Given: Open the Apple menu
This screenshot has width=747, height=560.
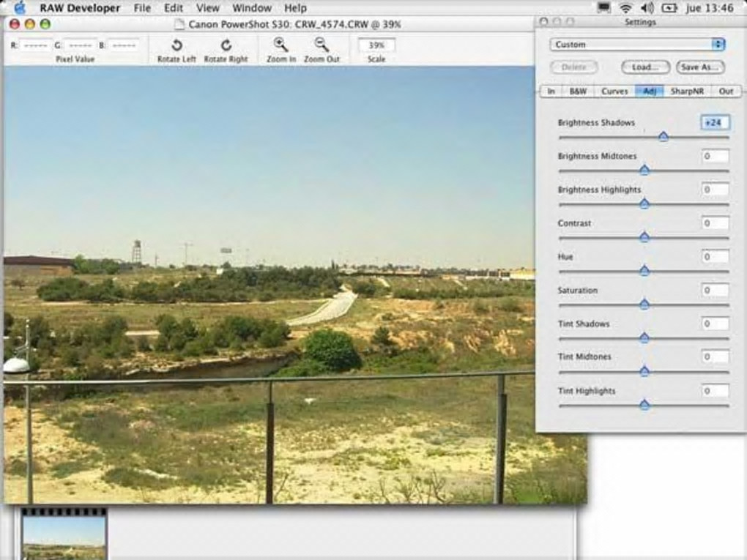Looking at the screenshot, I should [x=20, y=8].
